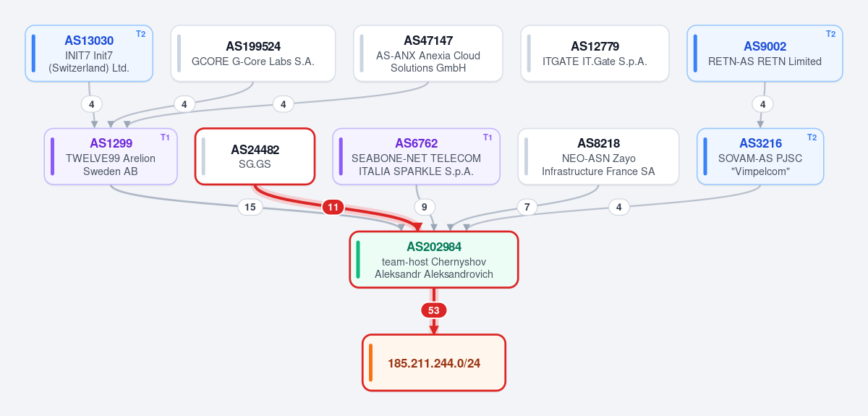Open the AS12779 ITGATE node
The height and width of the screenshot is (416, 868).
[x=595, y=54]
